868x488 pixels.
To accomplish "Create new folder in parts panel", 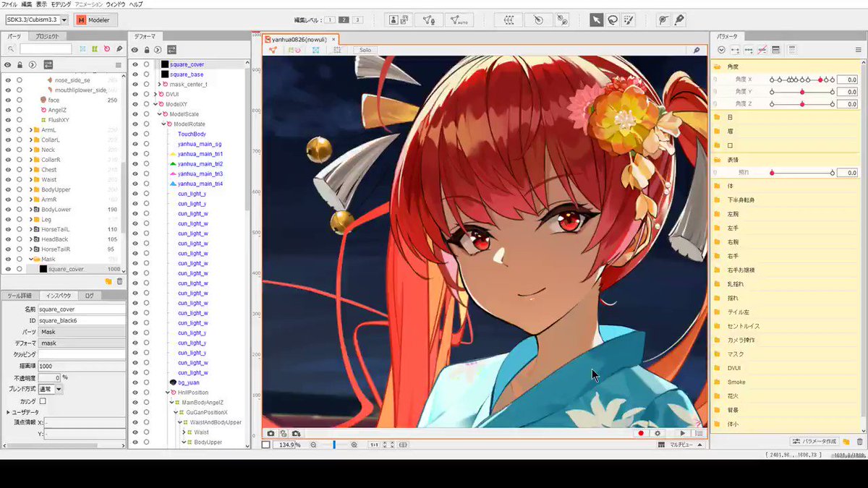I will (x=109, y=281).
